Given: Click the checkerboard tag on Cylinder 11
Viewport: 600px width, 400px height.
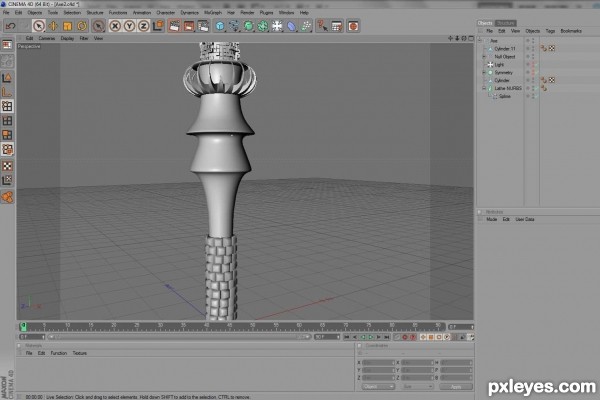Looking at the screenshot, I should point(552,48).
